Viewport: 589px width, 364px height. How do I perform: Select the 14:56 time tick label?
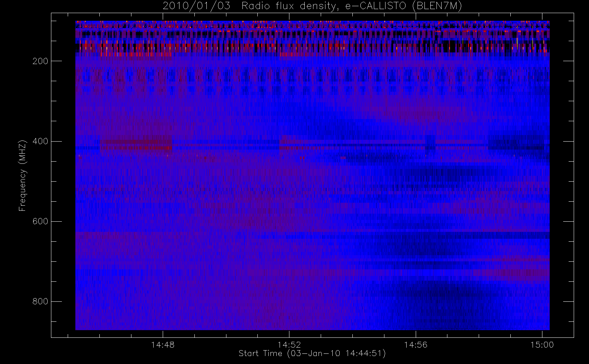(416, 345)
